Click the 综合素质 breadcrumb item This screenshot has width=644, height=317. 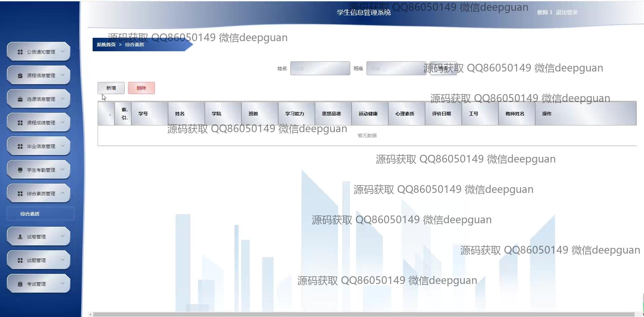coord(134,45)
